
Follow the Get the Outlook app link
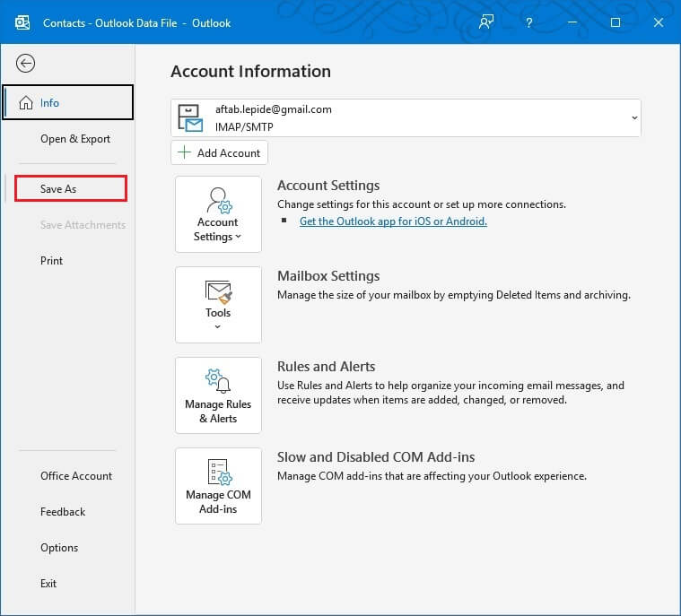coord(393,221)
